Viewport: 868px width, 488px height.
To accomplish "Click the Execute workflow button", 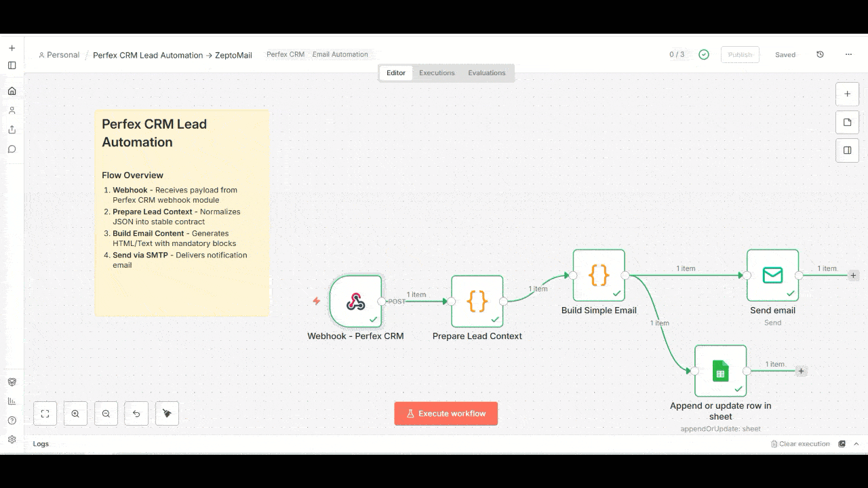I will [x=446, y=413].
